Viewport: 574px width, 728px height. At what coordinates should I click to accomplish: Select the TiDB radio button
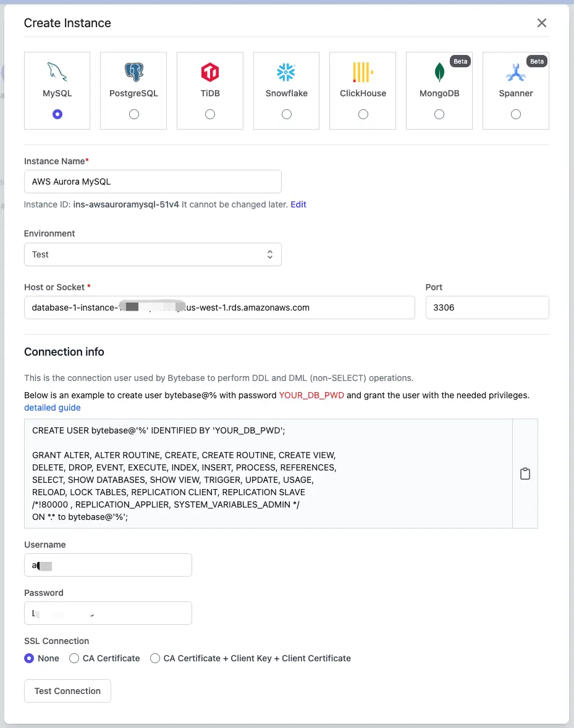[210, 114]
